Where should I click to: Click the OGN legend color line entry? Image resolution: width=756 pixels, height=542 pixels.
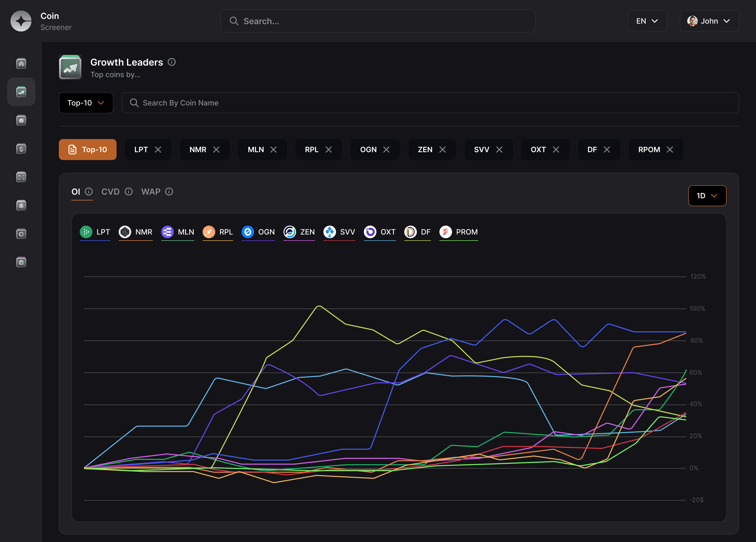[258, 232]
